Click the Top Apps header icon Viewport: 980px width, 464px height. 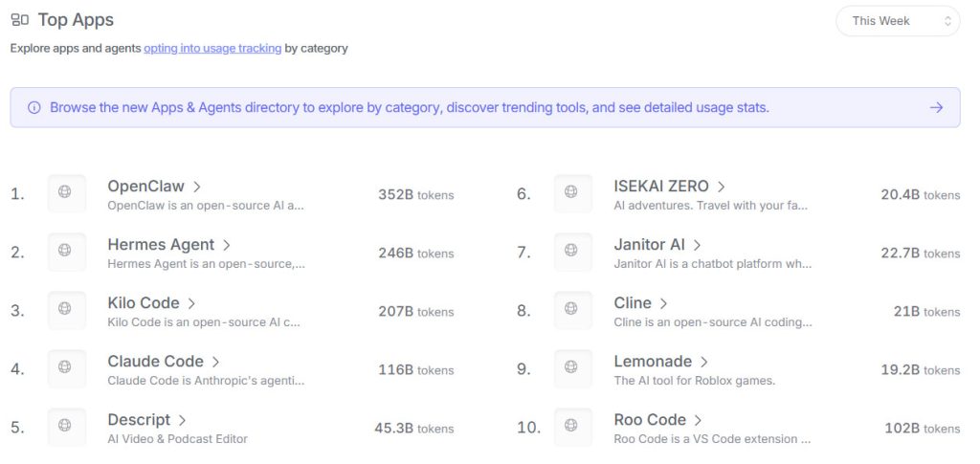tap(19, 20)
